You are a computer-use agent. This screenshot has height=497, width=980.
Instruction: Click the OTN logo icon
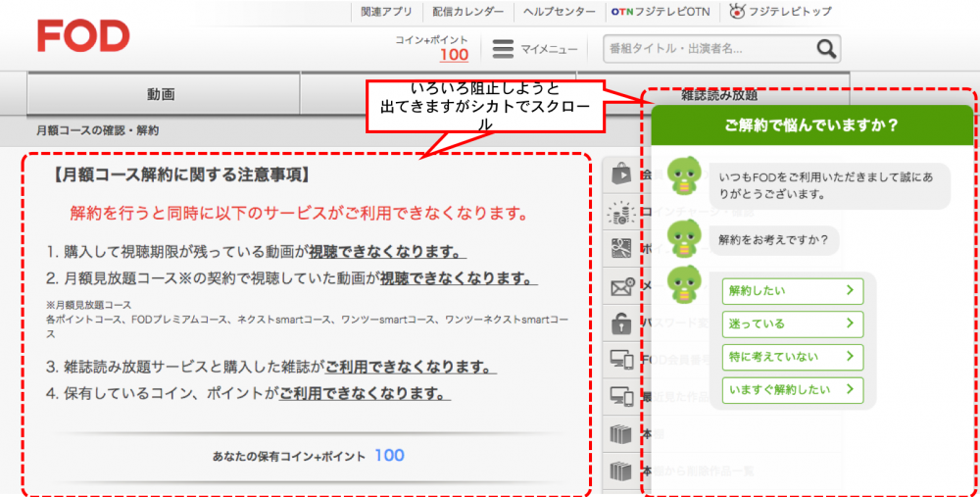622,11
